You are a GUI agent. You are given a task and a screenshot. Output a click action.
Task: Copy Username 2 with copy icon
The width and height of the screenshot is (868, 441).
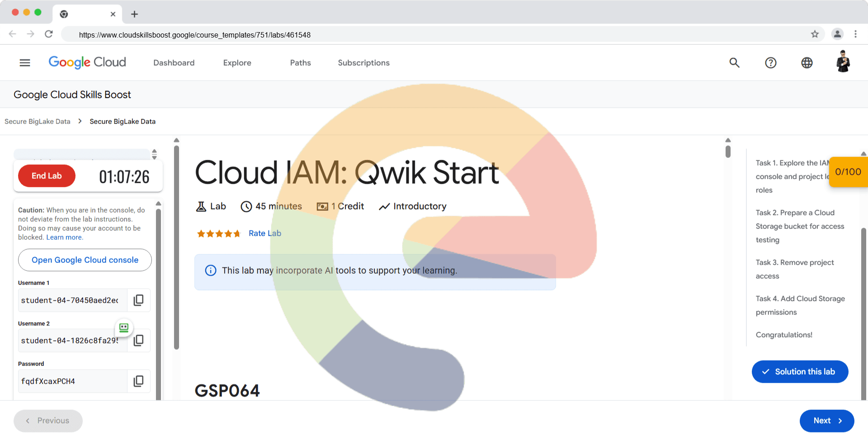click(x=139, y=341)
